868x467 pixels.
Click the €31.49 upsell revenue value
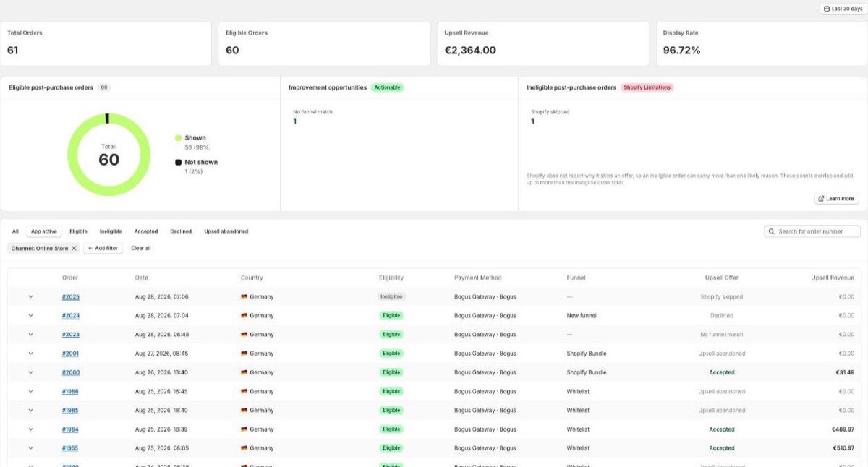click(843, 372)
